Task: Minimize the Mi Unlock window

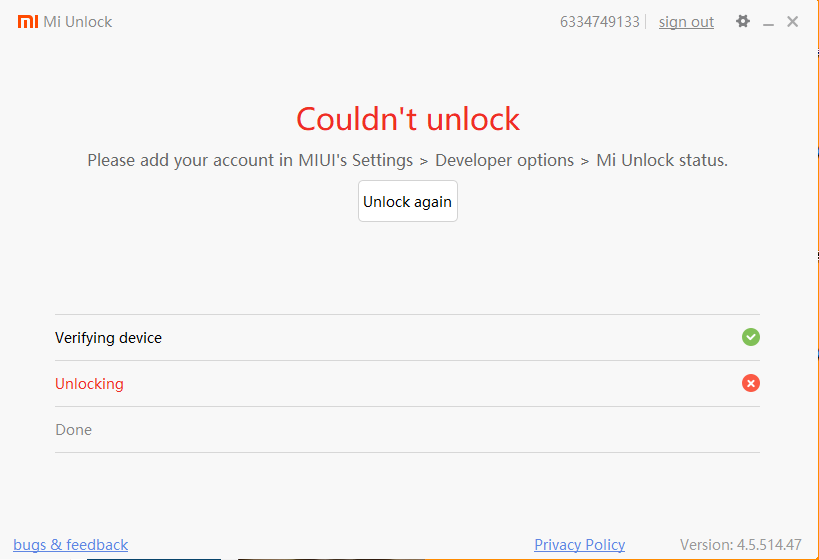Action: click(768, 22)
